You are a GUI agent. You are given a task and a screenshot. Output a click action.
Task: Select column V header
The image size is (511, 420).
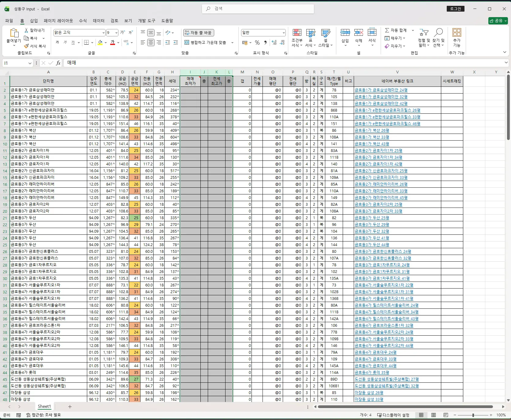[397, 72]
